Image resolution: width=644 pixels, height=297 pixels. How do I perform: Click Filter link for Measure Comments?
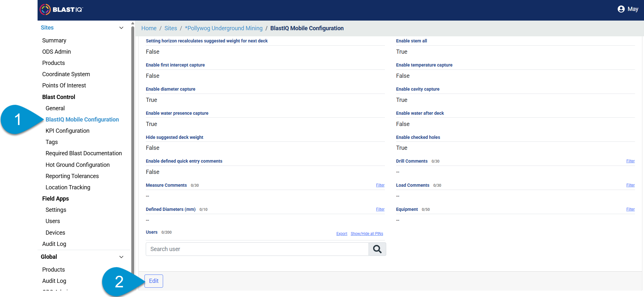point(380,185)
